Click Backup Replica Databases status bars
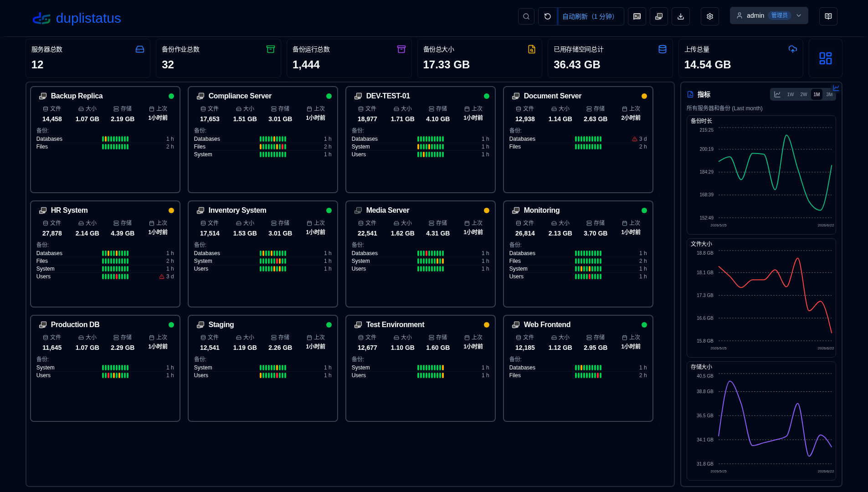Image resolution: width=868 pixels, height=492 pixels. (115, 139)
